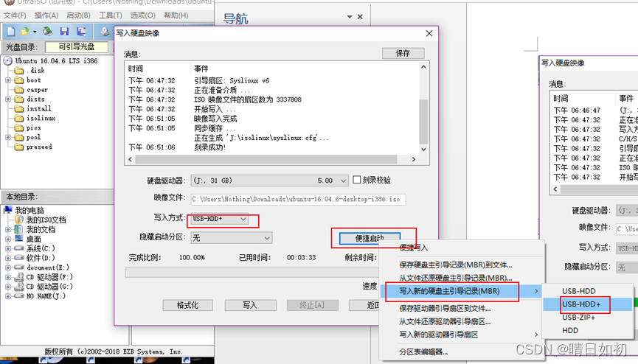Screen dimensions: 638x364
Task: Choose 从文件还原驱动器引导扇区 entry
Action: pyautogui.click(x=462, y=321)
